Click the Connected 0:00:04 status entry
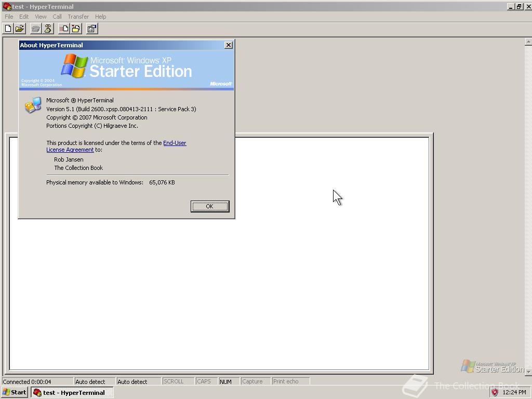Screen dimensions: 532x399 coord(37,382)
